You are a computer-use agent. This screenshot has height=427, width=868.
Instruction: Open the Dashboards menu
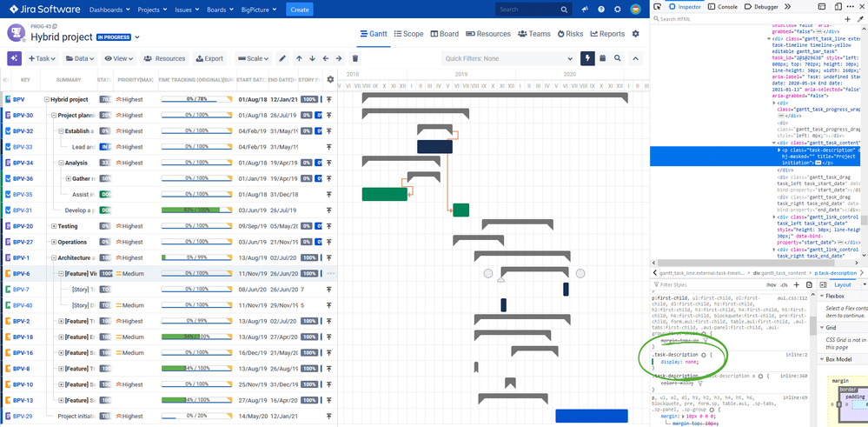tap(109, 10)
